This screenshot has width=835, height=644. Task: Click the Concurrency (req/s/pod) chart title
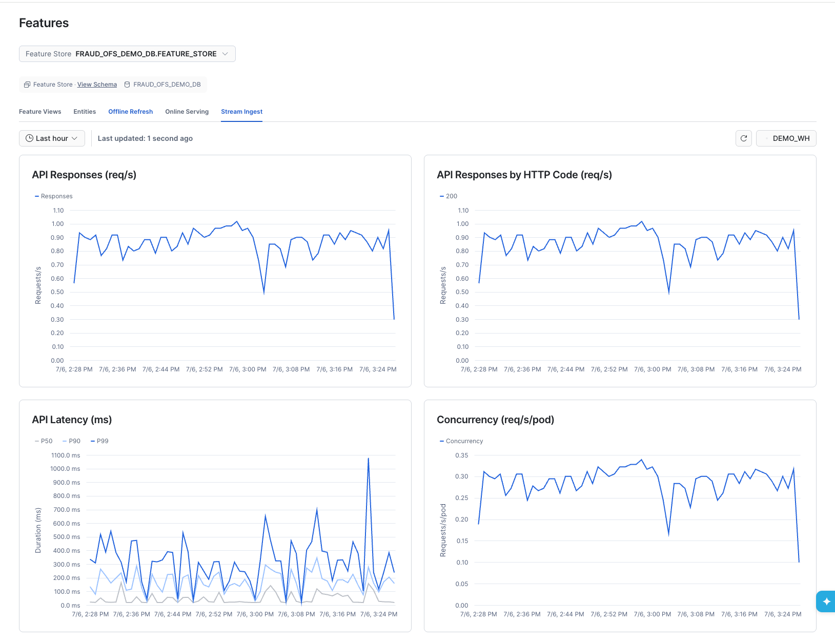tap(495, 420)
